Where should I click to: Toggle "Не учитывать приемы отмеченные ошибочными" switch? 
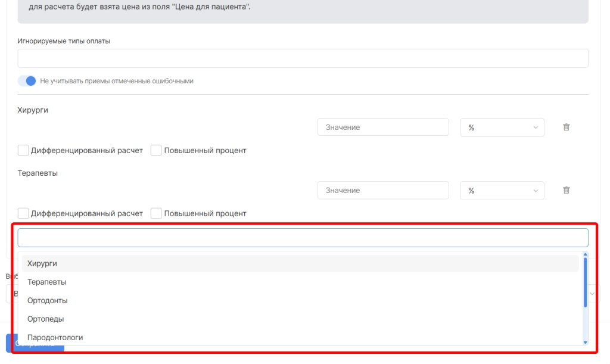pos(27,81)
